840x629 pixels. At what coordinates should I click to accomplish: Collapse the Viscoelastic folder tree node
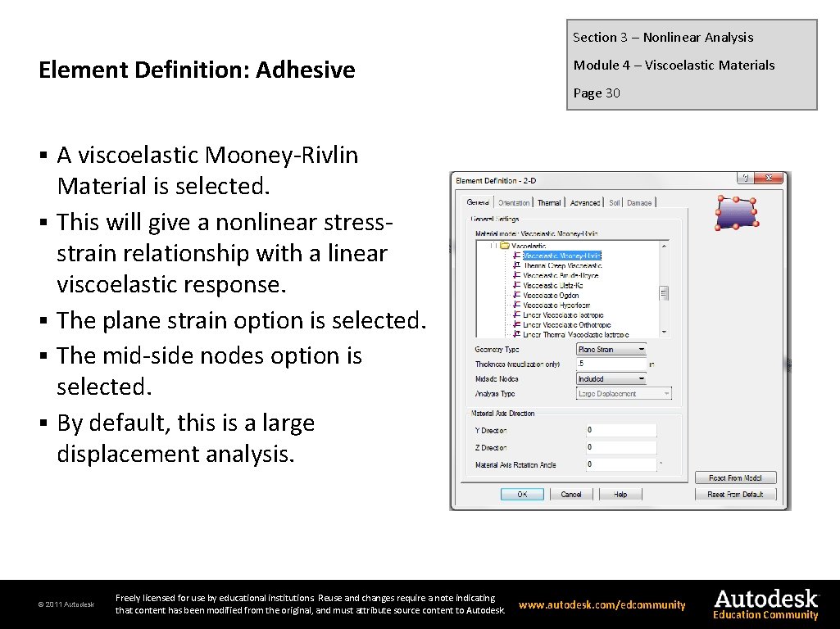coord(493,246)
